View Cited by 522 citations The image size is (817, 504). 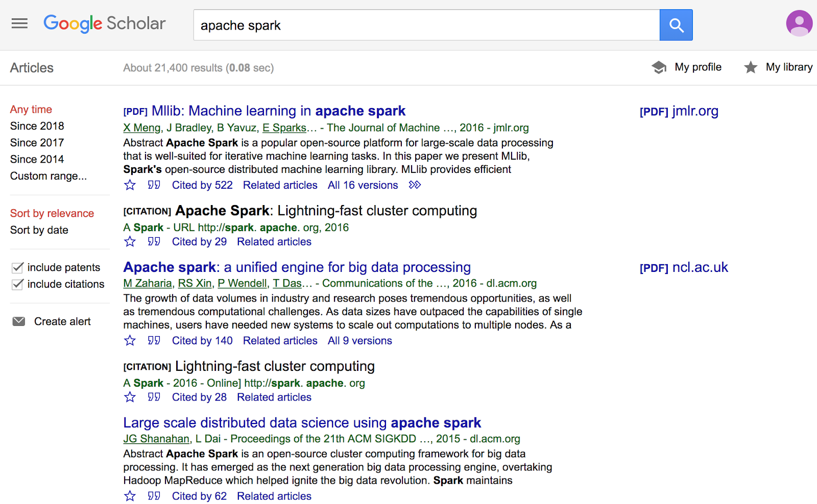(202, 185)
